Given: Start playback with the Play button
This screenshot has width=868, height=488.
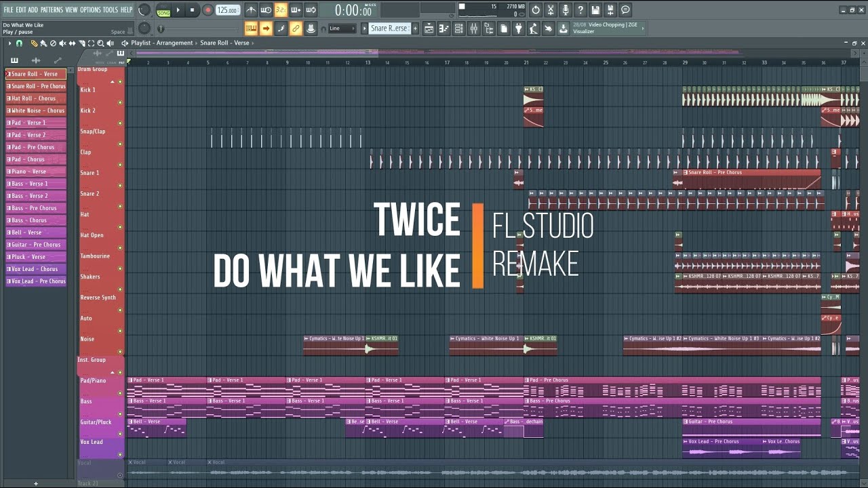Looking at the screenshot, I should point(178,10).
